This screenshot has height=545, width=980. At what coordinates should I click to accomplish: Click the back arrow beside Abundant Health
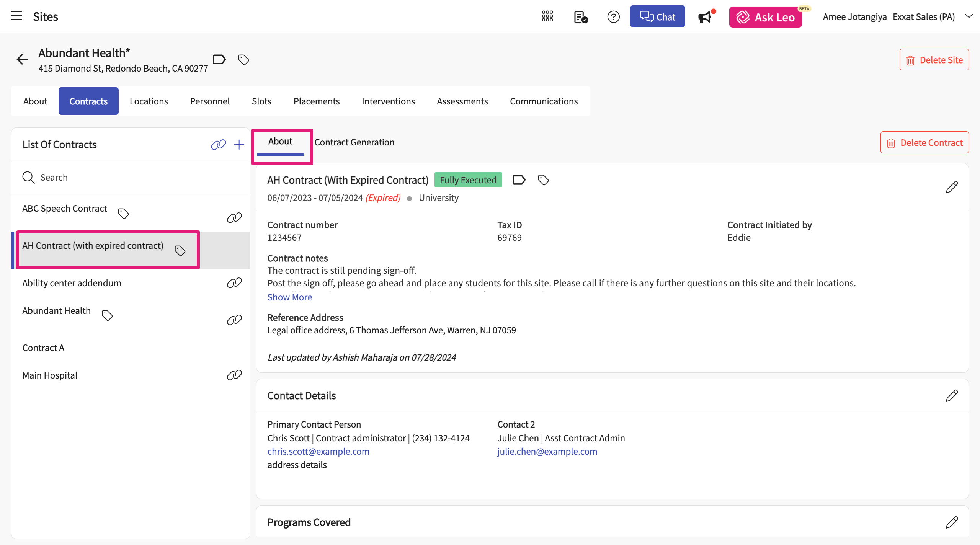click(x=22, y=59)
